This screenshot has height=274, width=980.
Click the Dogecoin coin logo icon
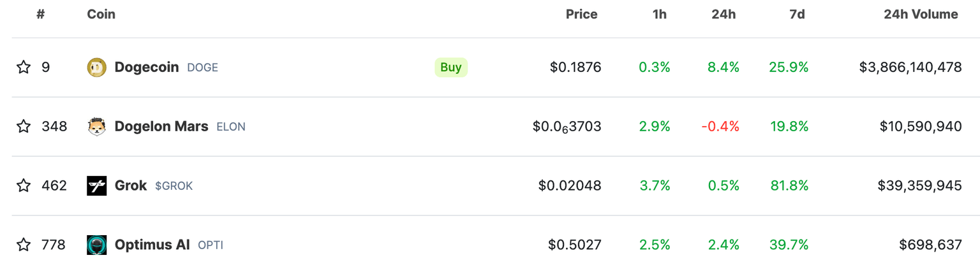97,67
